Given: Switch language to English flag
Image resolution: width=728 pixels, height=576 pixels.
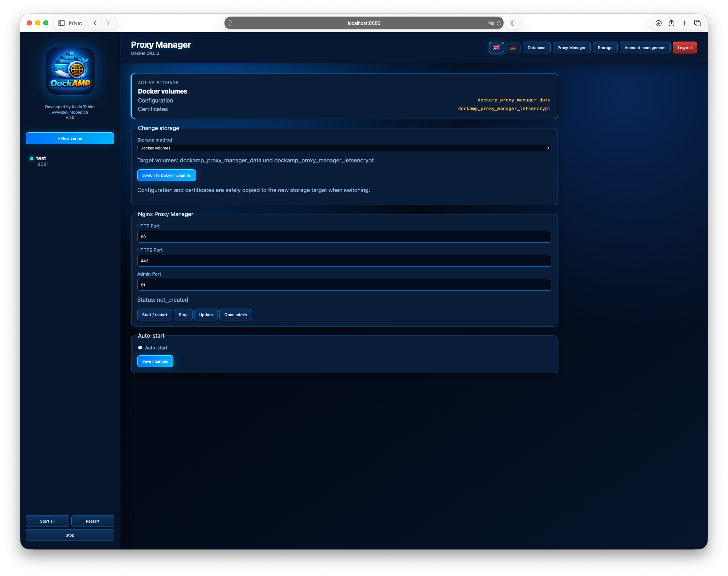Looking at the screenshot, I should pyautogui.click(x=496, y=48).
